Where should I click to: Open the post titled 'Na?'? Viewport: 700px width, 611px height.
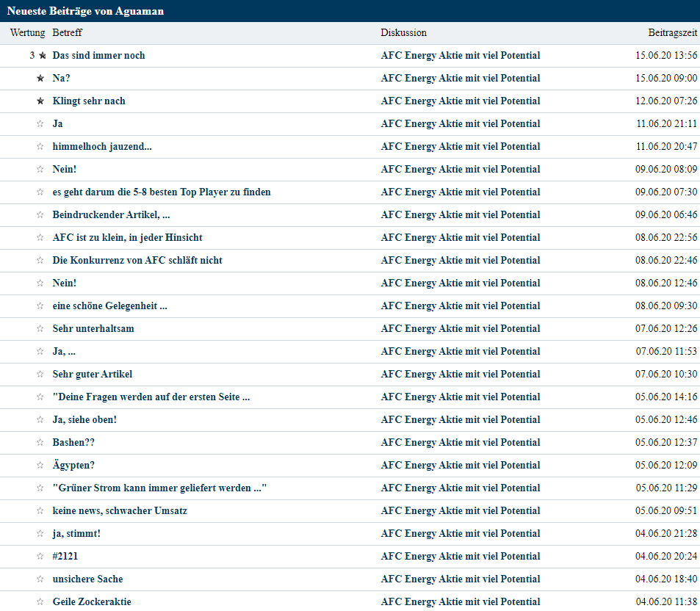[61, 79]
